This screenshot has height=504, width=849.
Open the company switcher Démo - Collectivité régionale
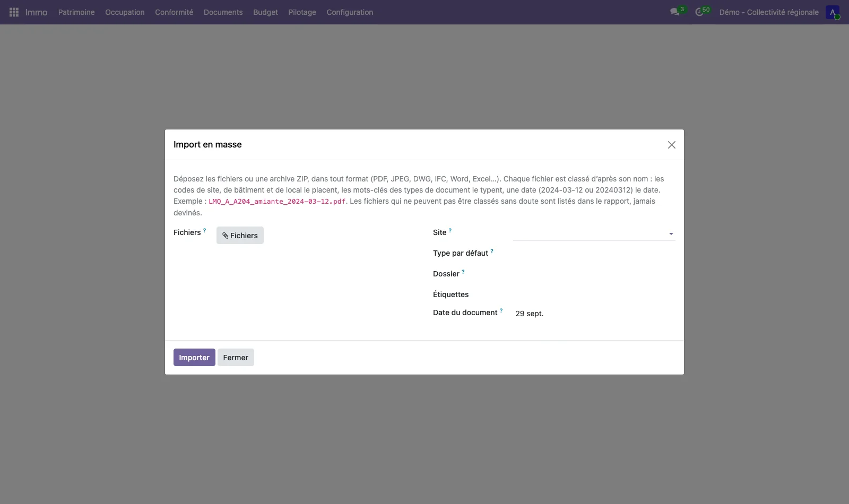click(x=769, y=12)
